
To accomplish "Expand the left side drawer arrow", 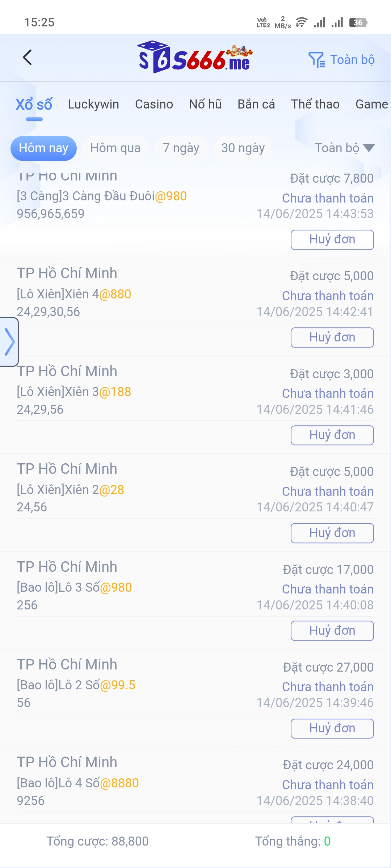I will click(9, 341).
